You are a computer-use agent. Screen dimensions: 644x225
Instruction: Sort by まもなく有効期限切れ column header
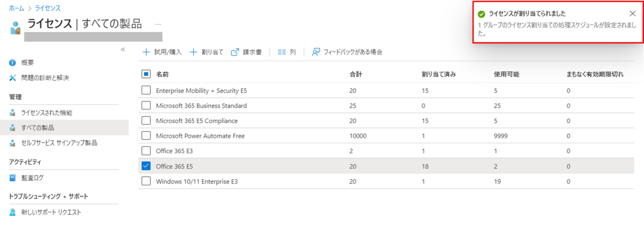click(595, 74)
